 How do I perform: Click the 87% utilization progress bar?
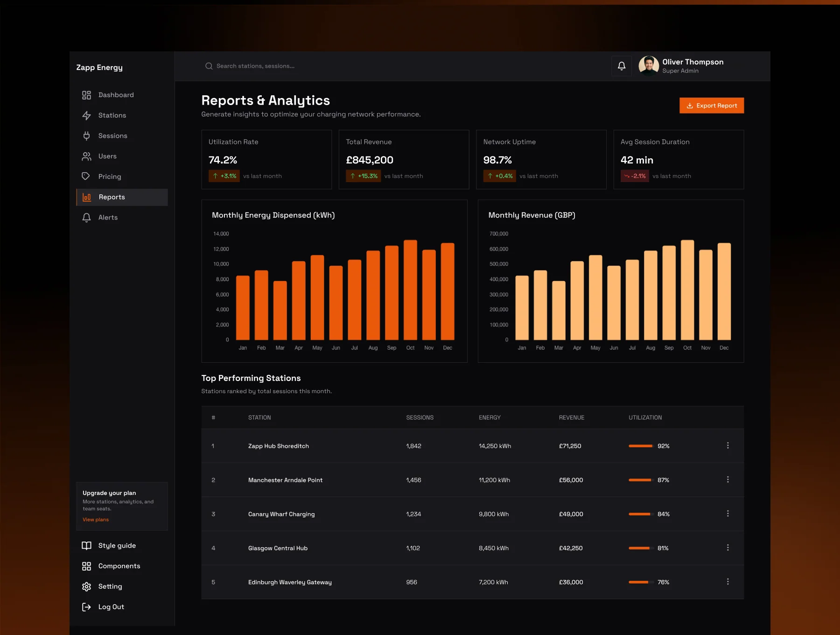point(641,480)
